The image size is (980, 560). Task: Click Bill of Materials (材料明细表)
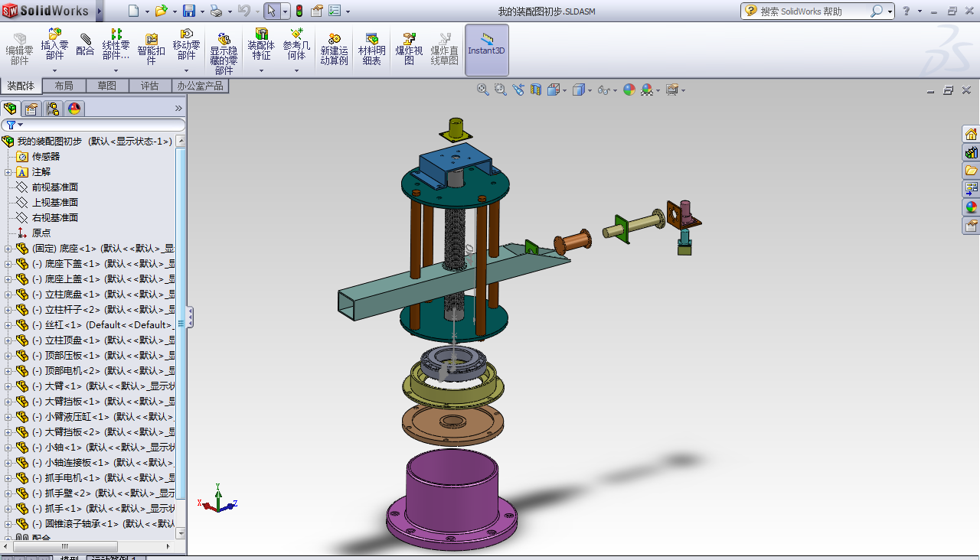coord(371,49)
